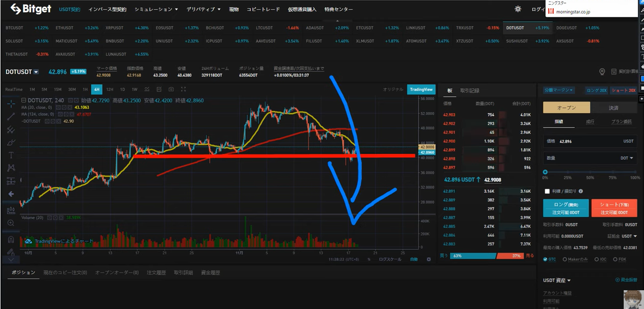Take a chart snapshot with camera icon
644x309 pixels.
[171, 89]
